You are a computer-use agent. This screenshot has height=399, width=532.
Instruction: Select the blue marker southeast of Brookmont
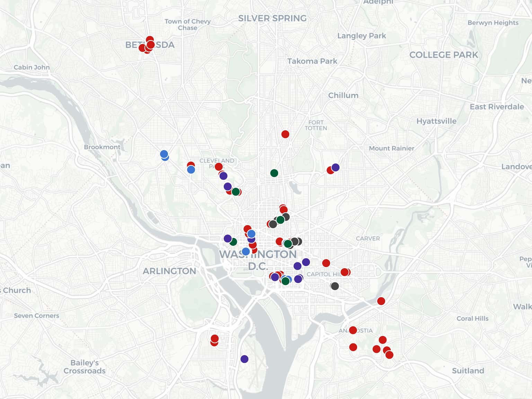click(x=164, y=154)
